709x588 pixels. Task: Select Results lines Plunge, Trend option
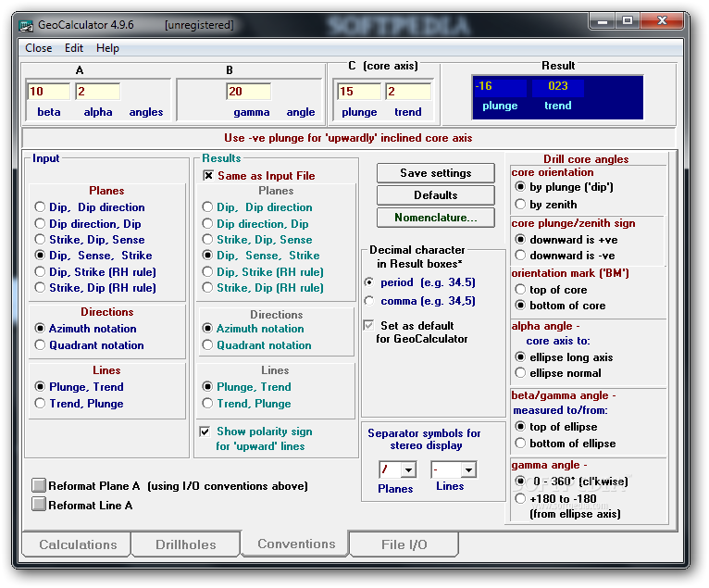click(207, 387)
